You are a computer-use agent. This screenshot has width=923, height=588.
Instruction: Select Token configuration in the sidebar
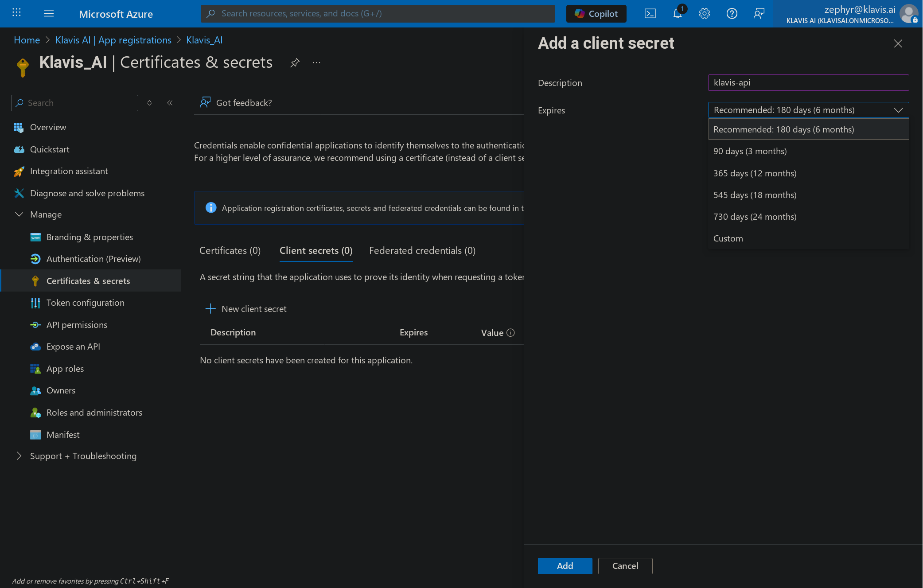pos(85,303)
